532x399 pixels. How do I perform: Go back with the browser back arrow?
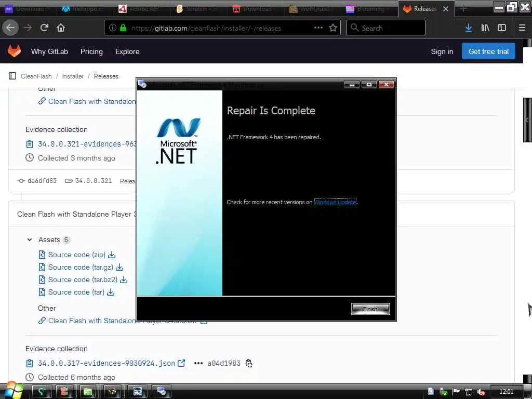point(10,28)
